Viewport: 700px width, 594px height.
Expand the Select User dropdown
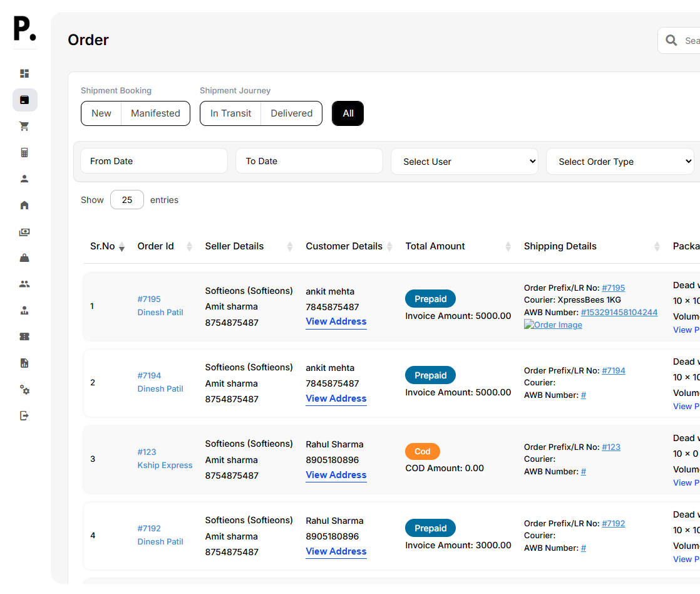click(465, 162)
